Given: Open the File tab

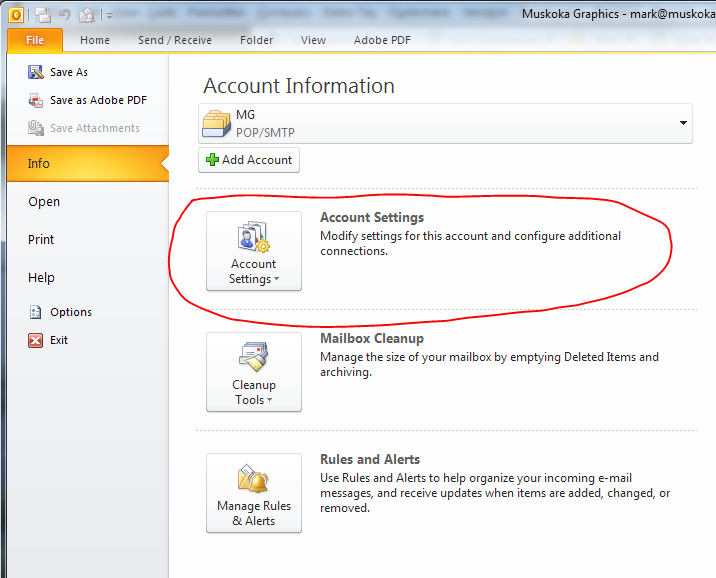Looking at the screenshot, I should pos(35,40).
